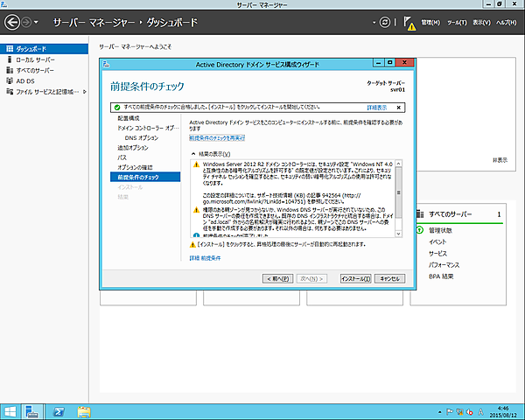Click イベント in all servers tile
The width and height of the screenshot is (525, 420).
pos(437,241)
